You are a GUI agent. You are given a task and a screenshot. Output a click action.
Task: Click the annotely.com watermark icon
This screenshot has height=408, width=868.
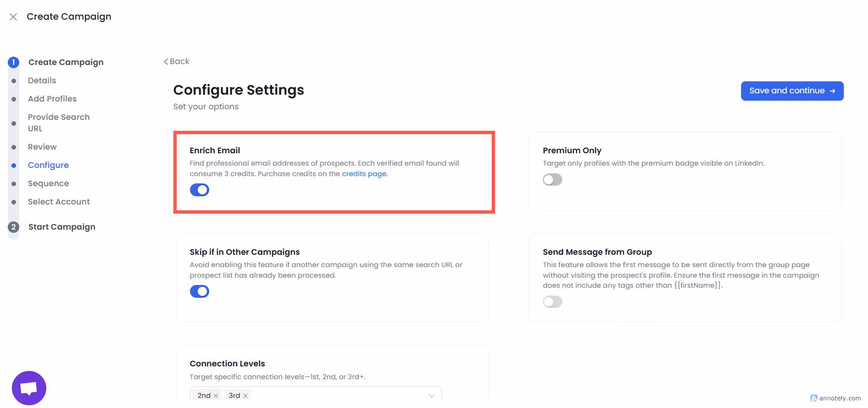814,398
